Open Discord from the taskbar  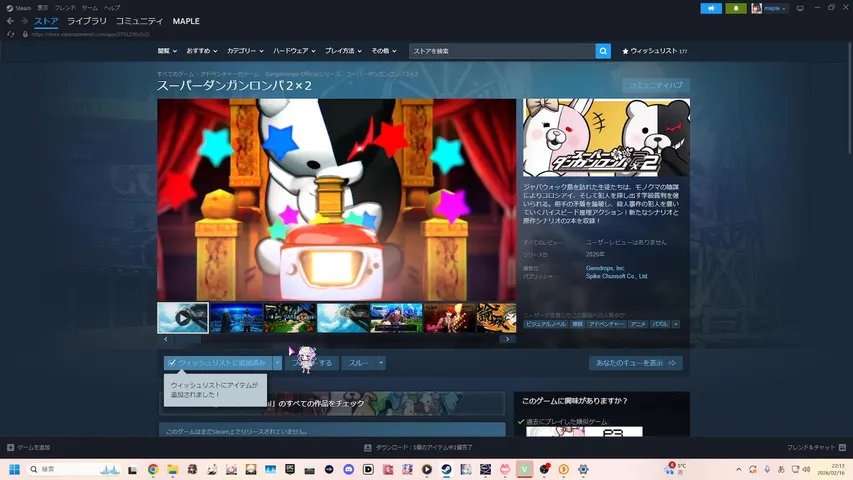click(x=349, y=469)
